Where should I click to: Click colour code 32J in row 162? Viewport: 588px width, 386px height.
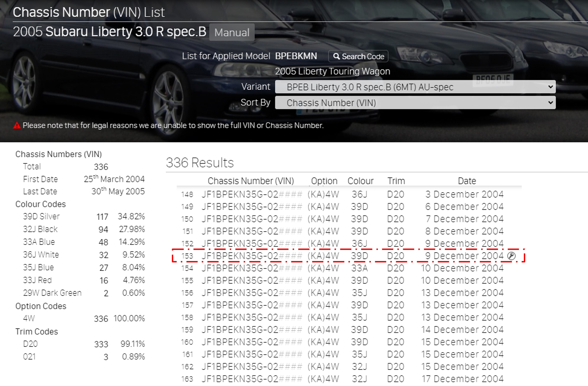pos(359,367)
